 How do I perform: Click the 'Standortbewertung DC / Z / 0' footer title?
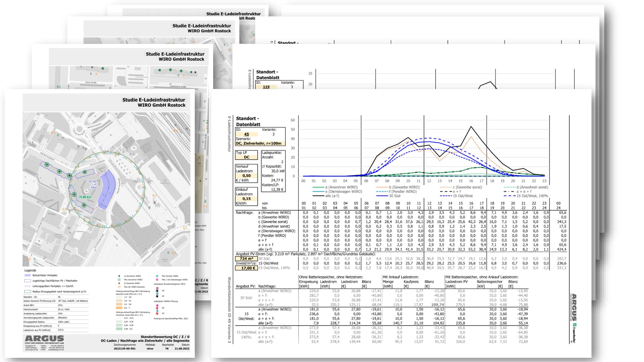click(165, 337)
